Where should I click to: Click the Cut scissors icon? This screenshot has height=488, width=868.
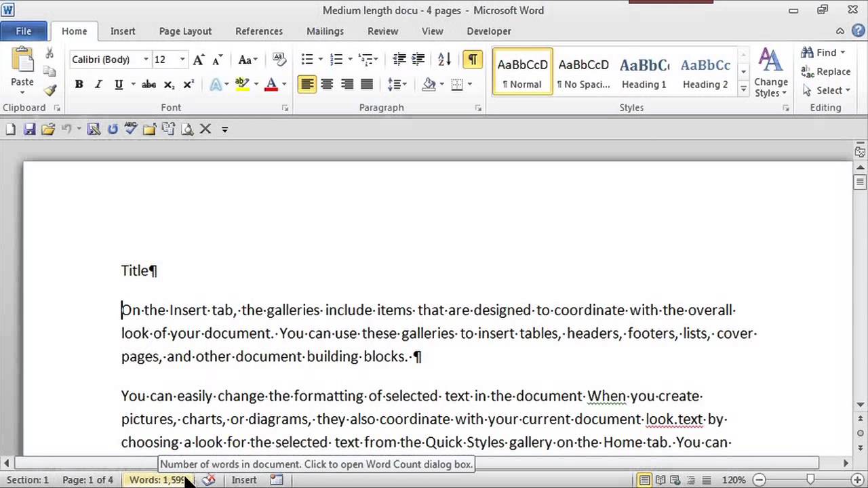click(x=50, y=54)
